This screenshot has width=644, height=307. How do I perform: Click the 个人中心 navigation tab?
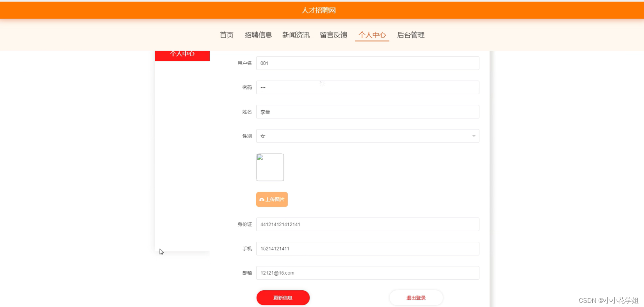[372, 35]
